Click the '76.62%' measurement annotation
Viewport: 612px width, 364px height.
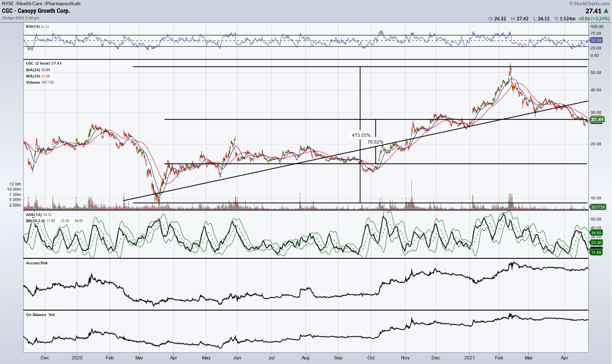375,142
